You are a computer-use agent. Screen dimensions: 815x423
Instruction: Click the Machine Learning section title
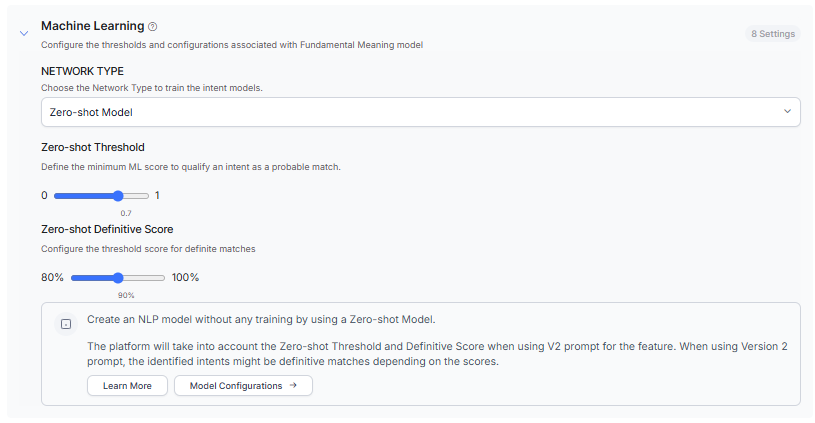[x=92, y=25]
